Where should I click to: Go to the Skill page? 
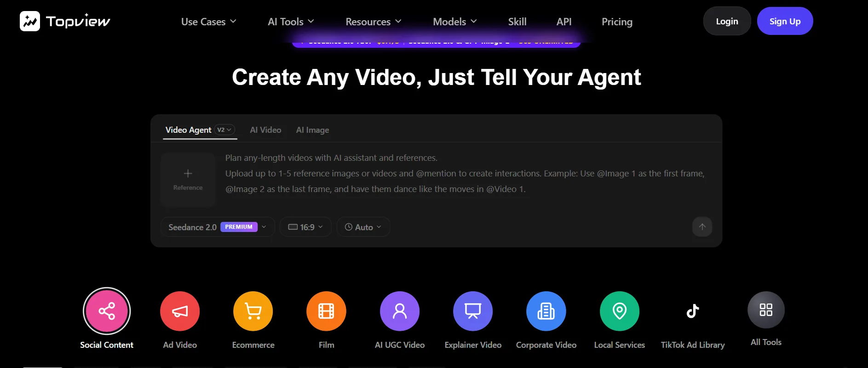click(x=517, y=22)
